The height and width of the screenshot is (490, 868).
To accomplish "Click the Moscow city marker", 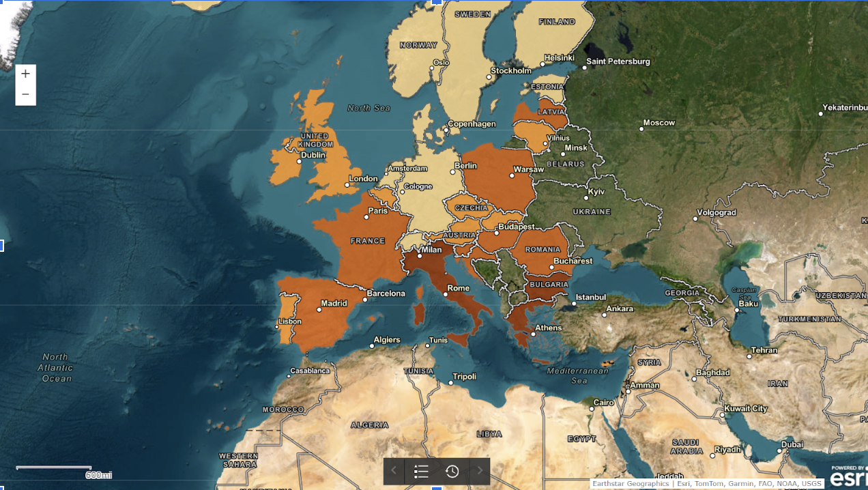I will (641, 128).
